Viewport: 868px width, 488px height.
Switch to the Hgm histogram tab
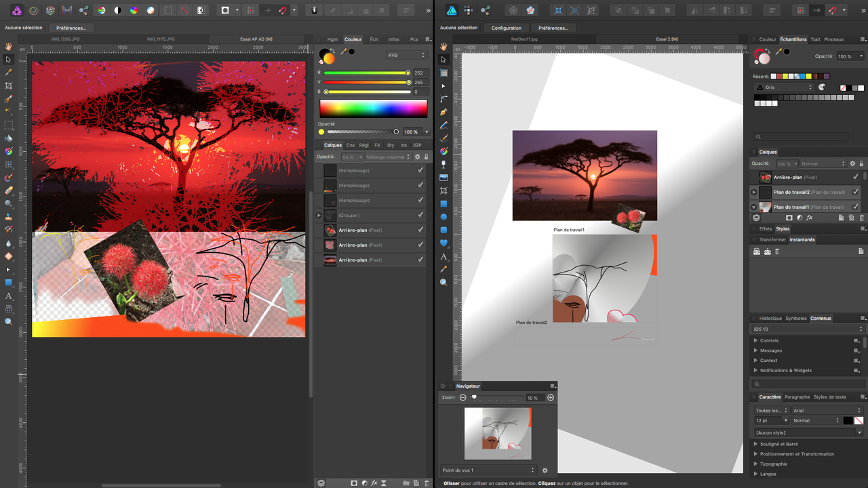tap(332, 39)
